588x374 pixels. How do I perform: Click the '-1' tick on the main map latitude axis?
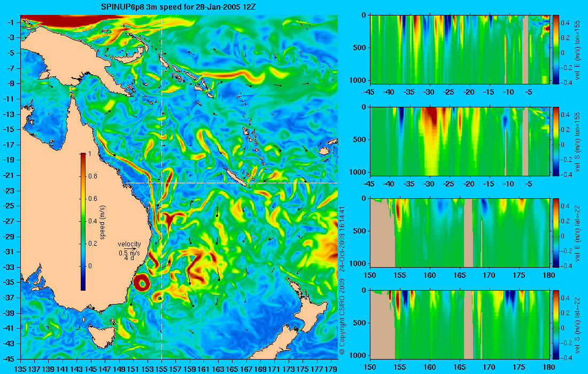(11, 22)
